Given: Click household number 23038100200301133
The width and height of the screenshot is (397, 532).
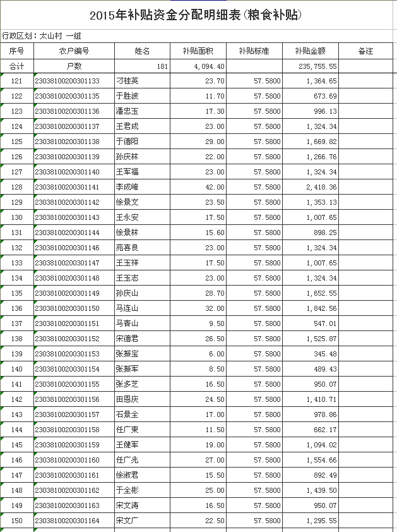Looking at the screenshot, I should click(74, 81).
